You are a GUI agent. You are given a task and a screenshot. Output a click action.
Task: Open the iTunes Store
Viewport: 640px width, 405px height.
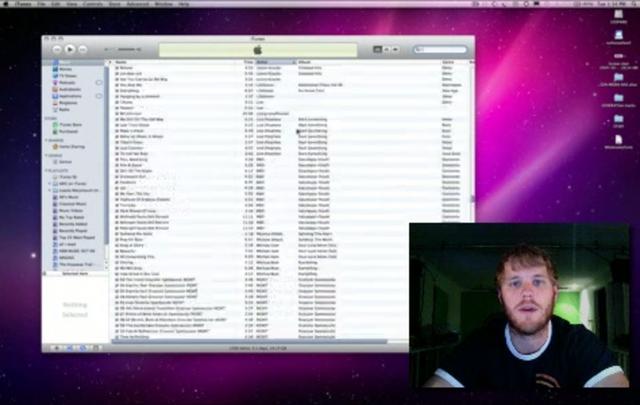70,125
